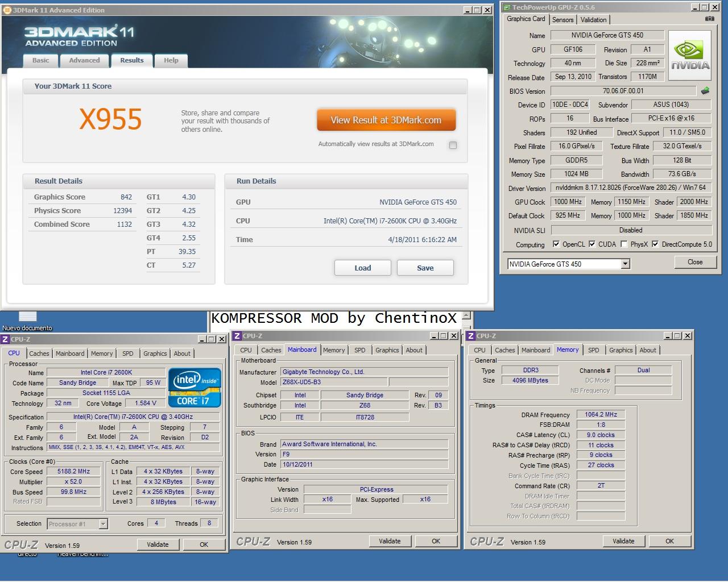Open the Help tab in 3DMark
Image resolution: width=728 pixels, height=582 pixels.
171,60
